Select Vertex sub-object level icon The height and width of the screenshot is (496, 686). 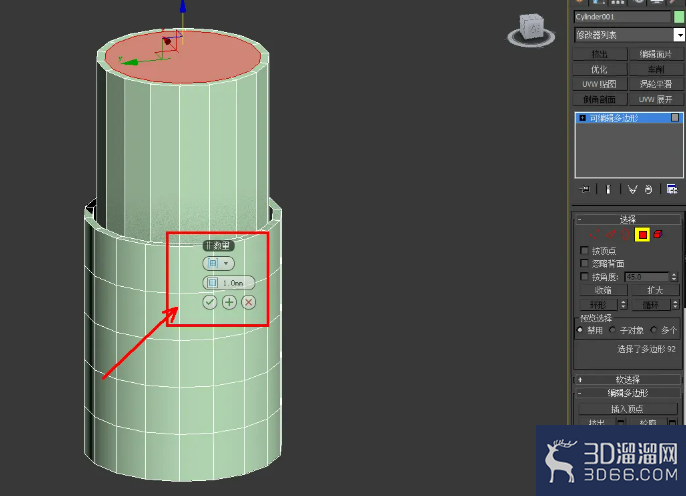594,235
